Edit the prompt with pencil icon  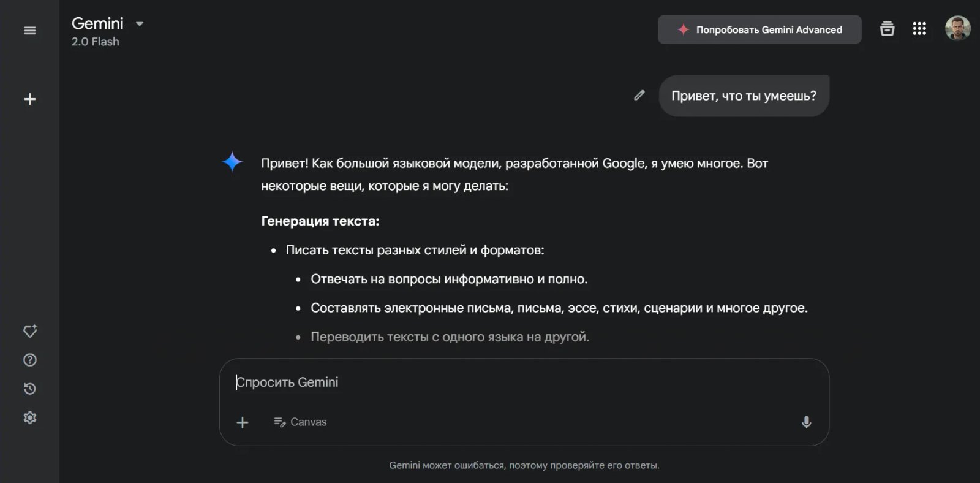tap(639, 95)
